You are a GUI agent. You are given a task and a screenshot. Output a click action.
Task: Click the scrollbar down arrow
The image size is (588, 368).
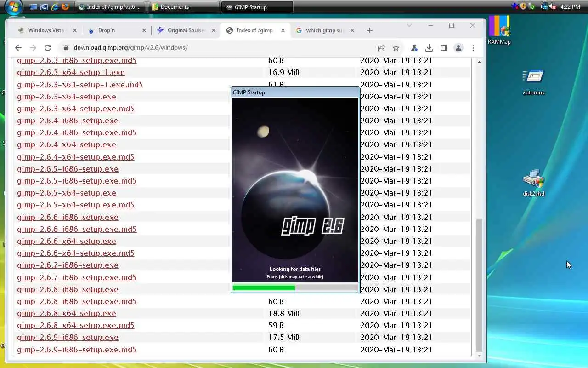[479, 356]
